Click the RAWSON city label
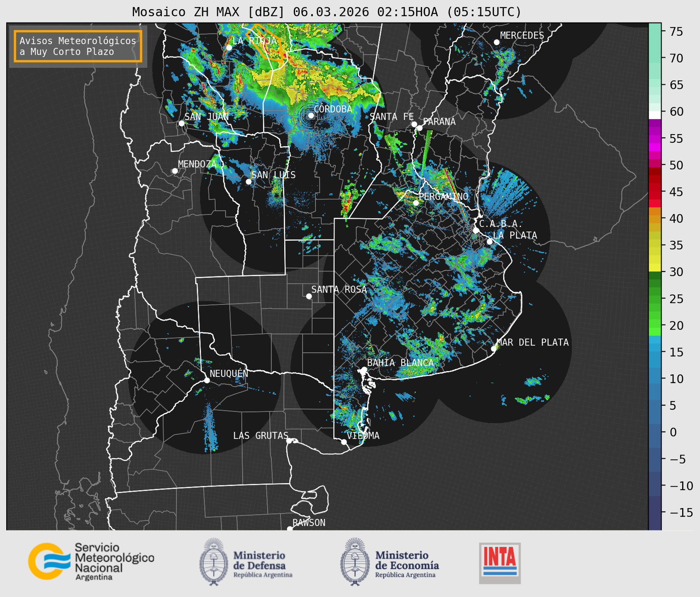This screenshot has width=700, height=597. click(309, 523)
